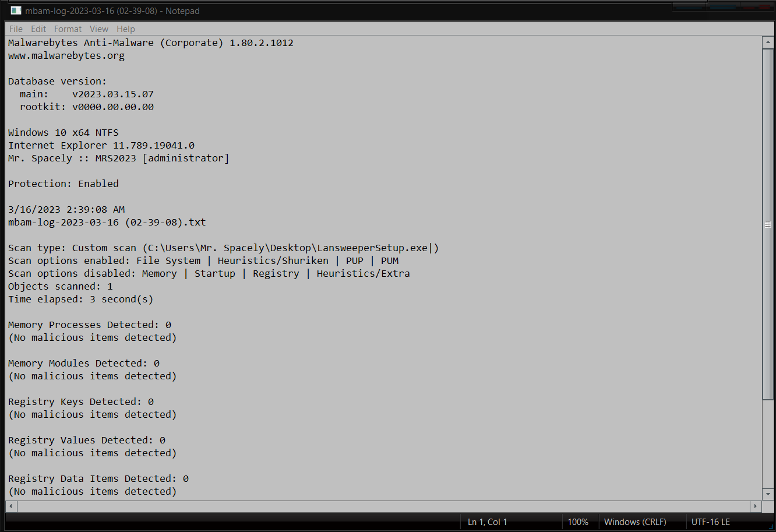
Task: Minimize the Notepad window
Action: pyautogui.click(x=689, y=7)
